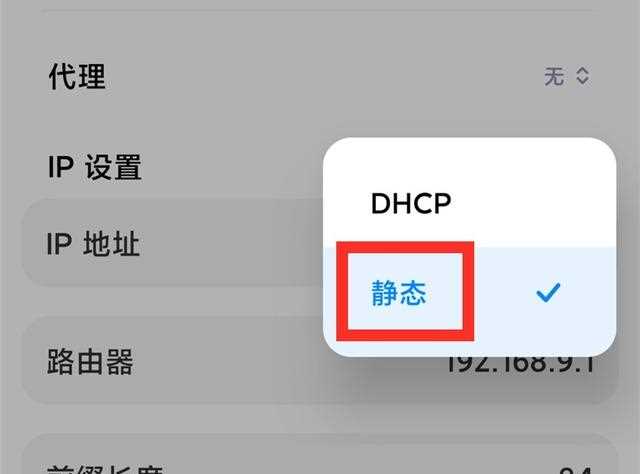Click the 路由器 label

coord(90,362)
